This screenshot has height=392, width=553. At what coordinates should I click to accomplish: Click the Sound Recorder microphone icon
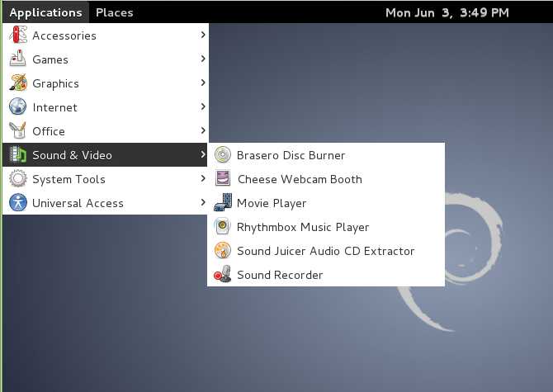[x=223, y=275]
